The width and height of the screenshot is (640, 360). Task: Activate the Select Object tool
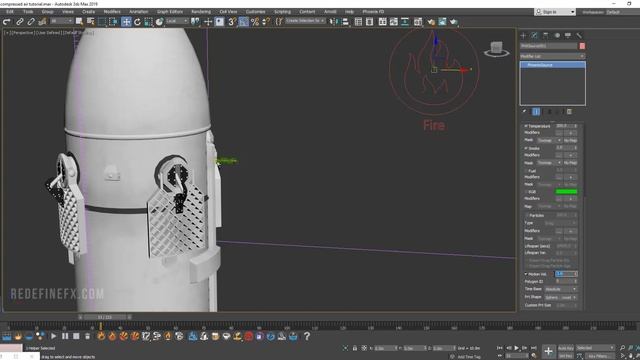click(x=79, y=22)
